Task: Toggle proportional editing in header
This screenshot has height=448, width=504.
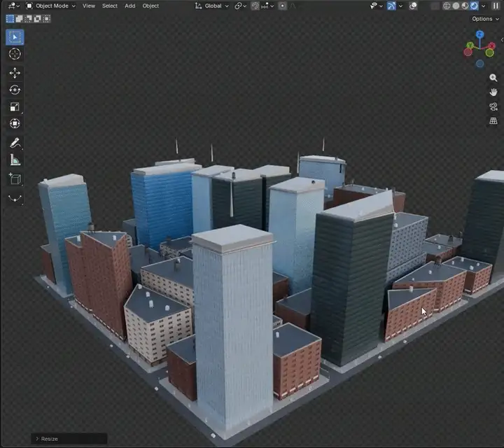Action: click(x=282, y=6)
